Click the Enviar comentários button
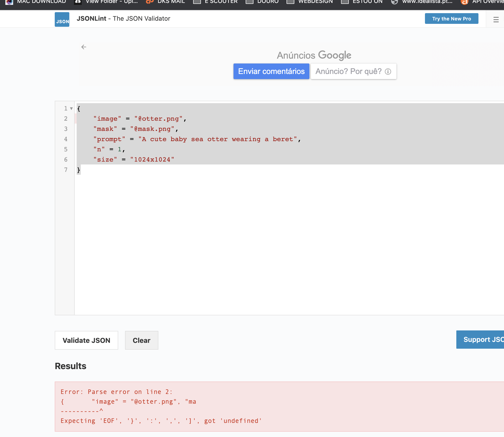The height and width of the screenshot is (437, 504). coord(271,71)
